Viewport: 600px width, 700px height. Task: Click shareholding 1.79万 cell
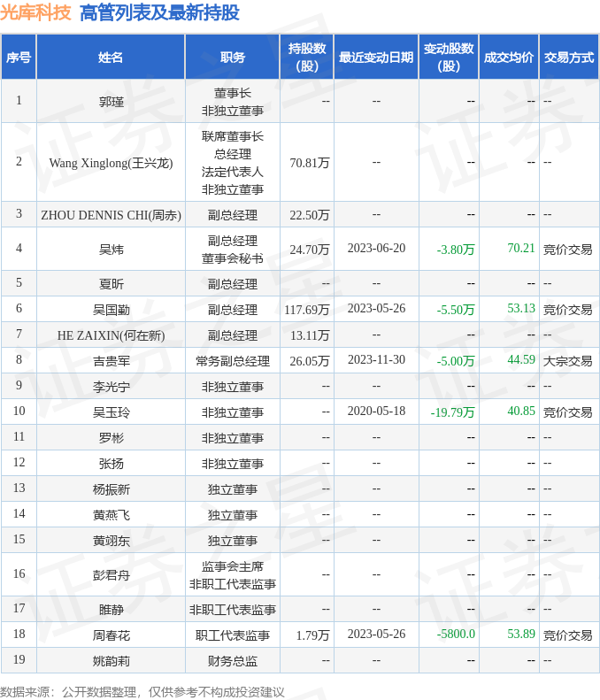tap(312, 635)
